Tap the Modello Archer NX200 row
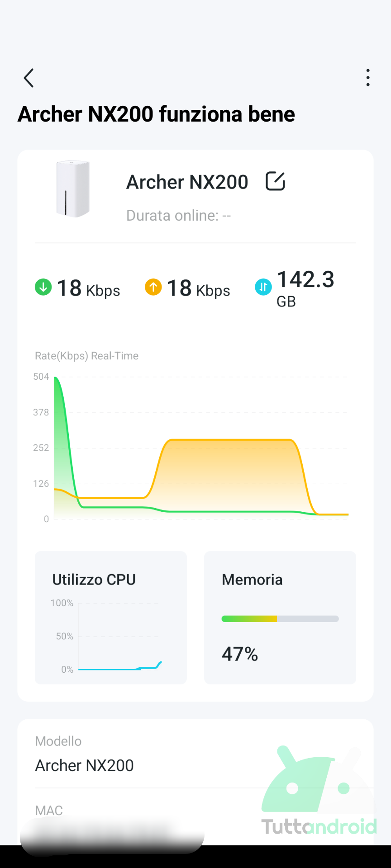This screenshot has height=868, width=391. (x=195, y=755)
